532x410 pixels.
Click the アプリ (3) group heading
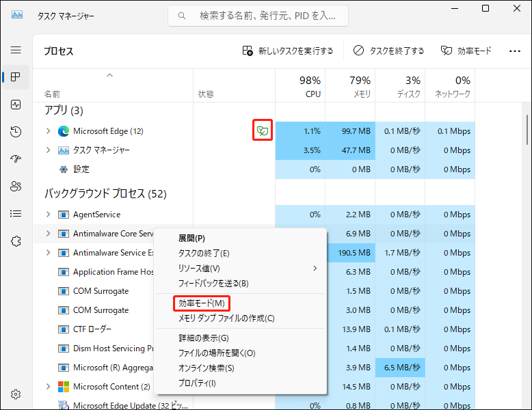tap(64, 110)
